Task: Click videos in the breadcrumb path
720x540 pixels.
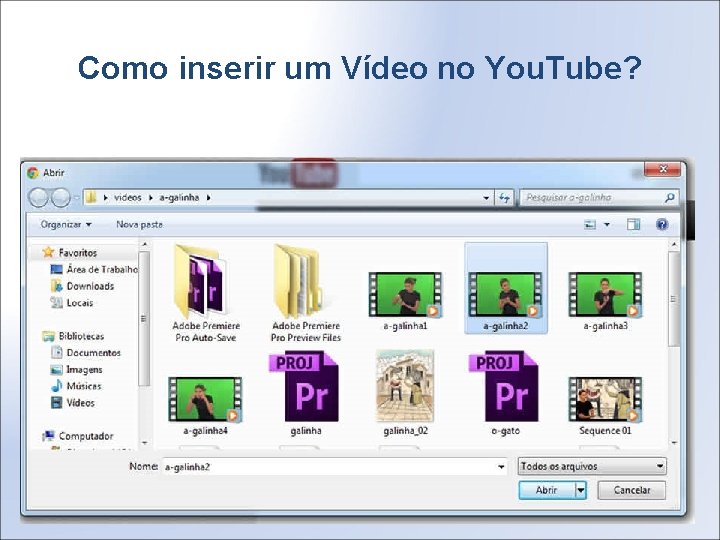Action: tap(128, 197)
